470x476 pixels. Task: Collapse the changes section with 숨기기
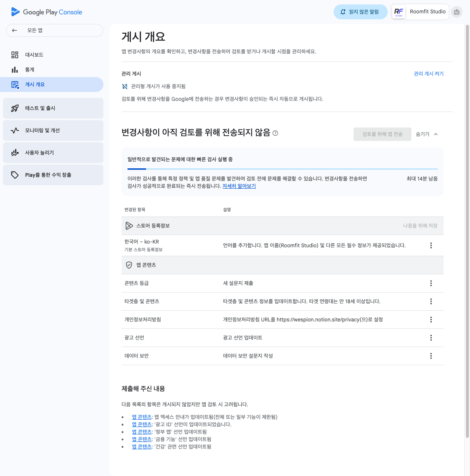427,134
